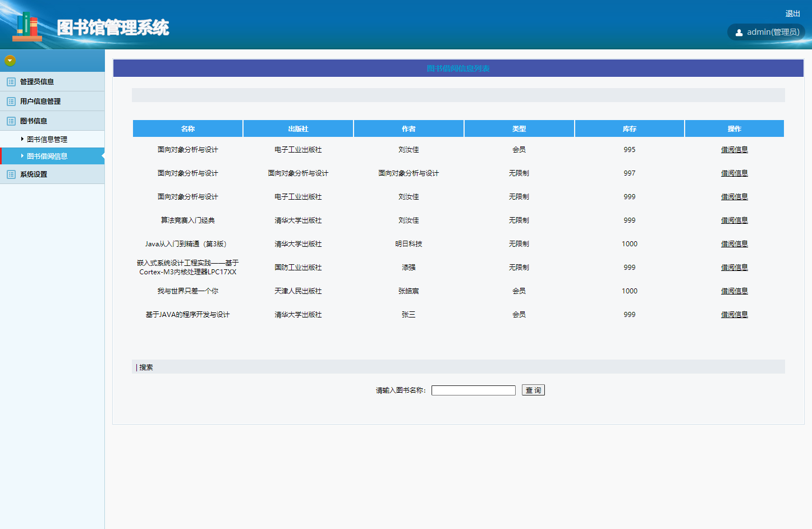This screenshot has height=529, width=812.
Task: Click the list icon beside 用户信息管理
Action: [11, 102]
